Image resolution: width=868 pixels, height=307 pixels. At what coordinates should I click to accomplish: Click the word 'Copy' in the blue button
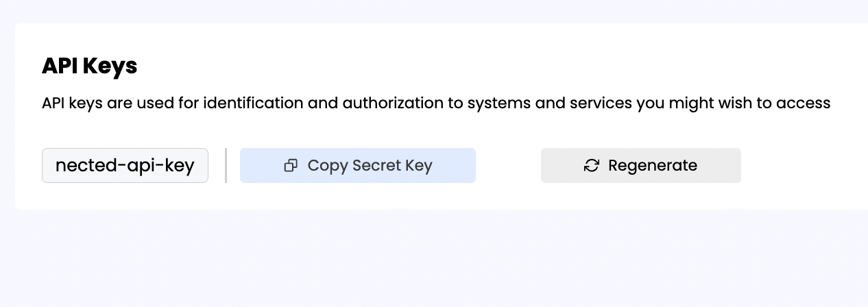click(328, 166)
